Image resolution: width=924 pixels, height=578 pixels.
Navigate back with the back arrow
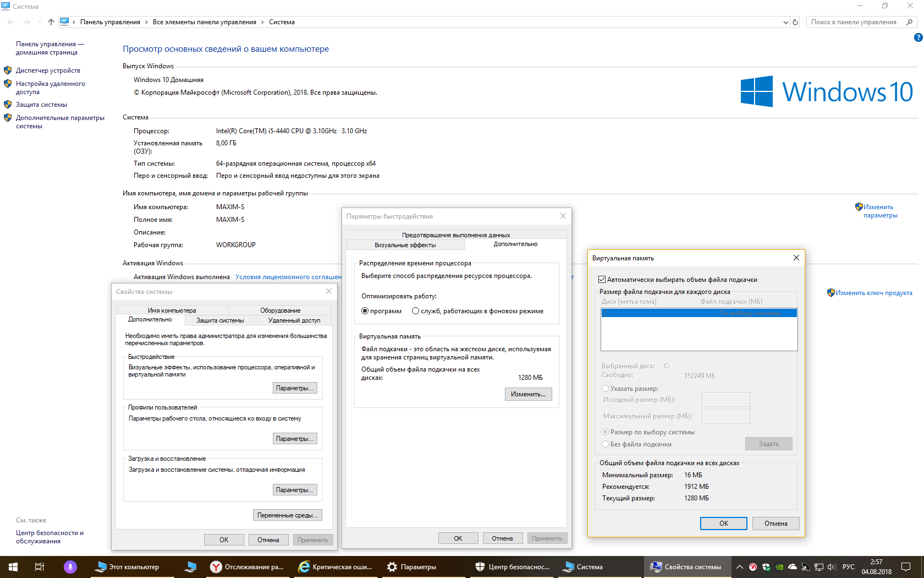coord(11,22)
